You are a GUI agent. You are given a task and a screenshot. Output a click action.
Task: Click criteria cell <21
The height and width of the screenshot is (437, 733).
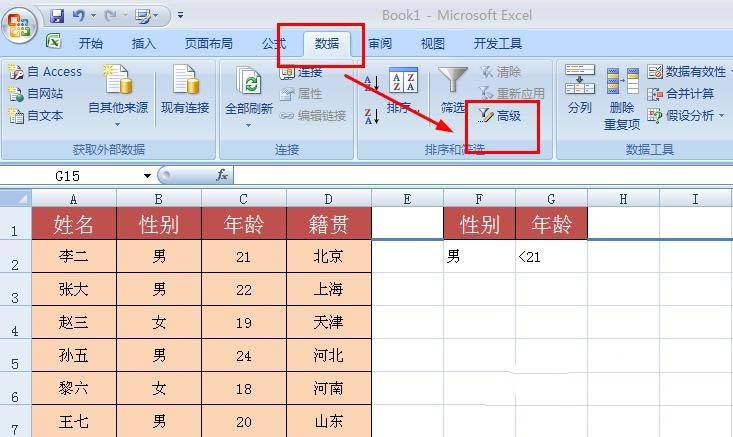(x=551, y=257)
